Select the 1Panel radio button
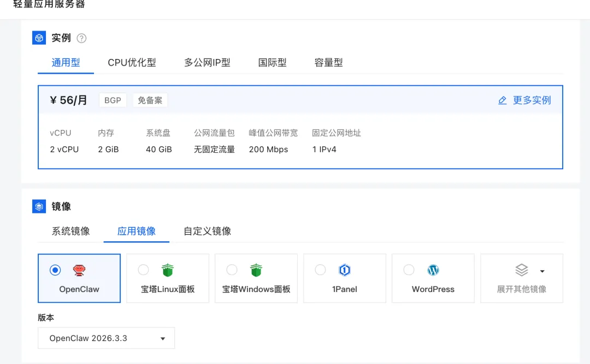590x364 pixels. coord(320,270)
